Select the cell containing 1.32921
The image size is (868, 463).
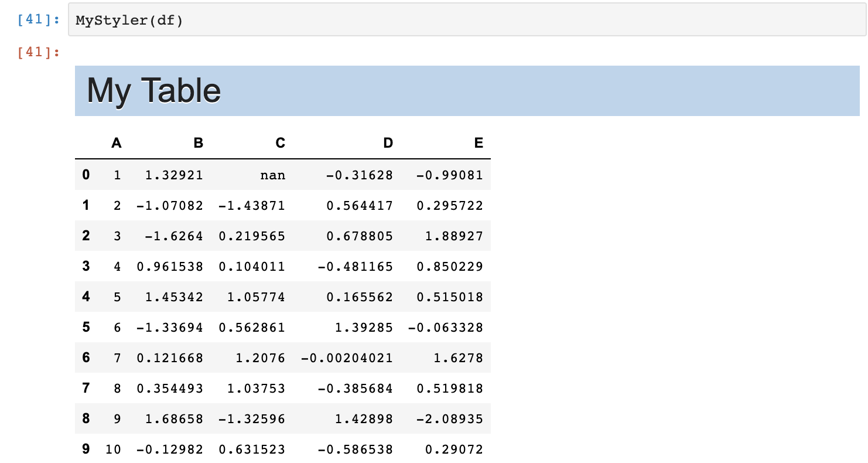[170, 175]
